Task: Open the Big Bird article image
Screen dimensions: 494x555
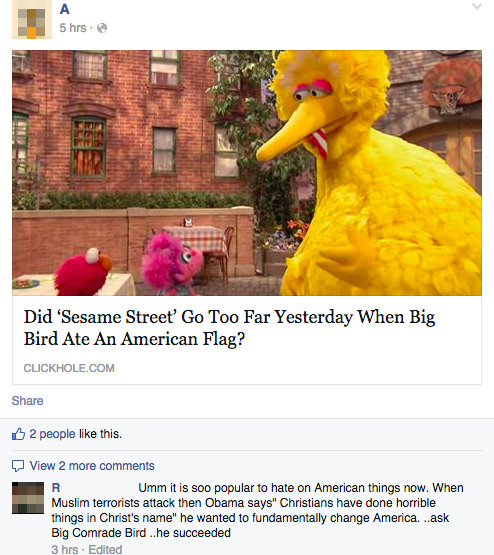Action: pyautogui.click(x=247, y=173)
